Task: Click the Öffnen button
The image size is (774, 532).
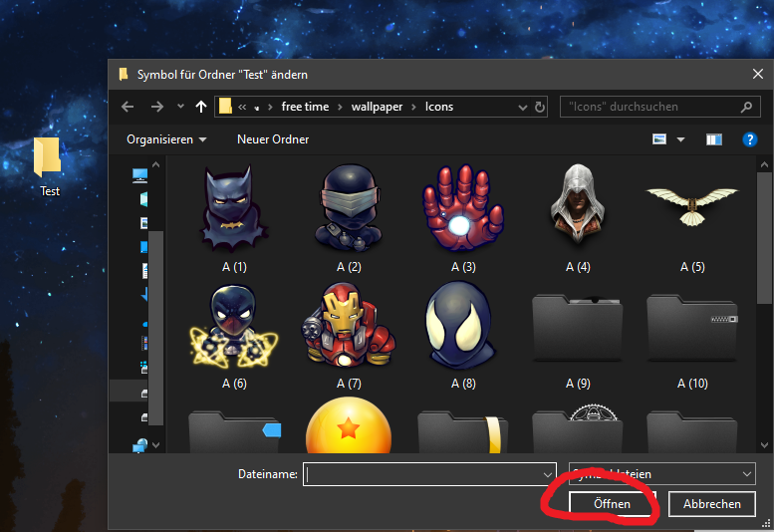Action: click(612, 504)
